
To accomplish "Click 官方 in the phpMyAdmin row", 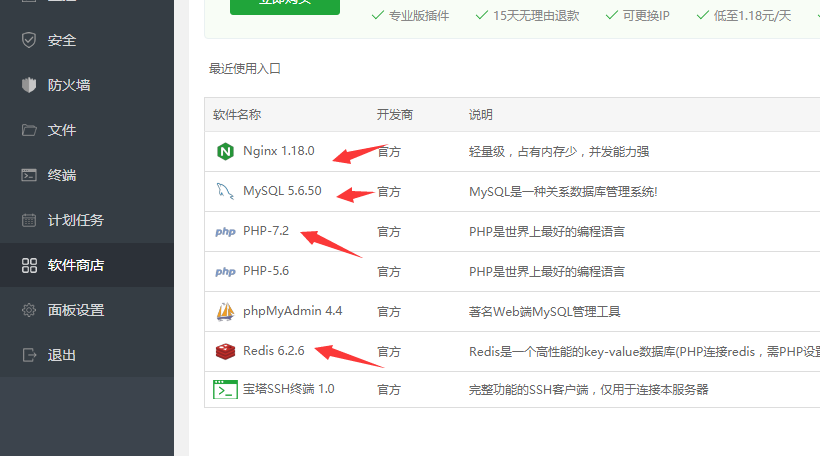I will click(389, 312).
